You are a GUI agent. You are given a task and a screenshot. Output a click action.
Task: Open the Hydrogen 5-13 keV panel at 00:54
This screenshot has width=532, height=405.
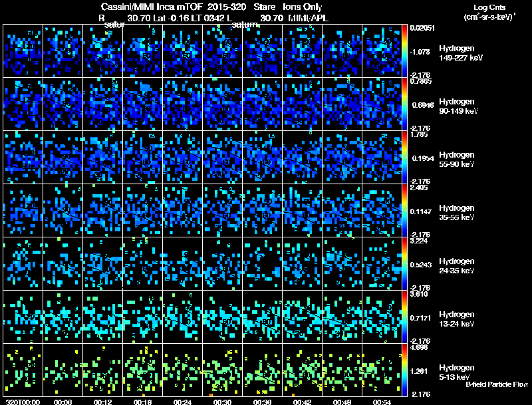382,370
